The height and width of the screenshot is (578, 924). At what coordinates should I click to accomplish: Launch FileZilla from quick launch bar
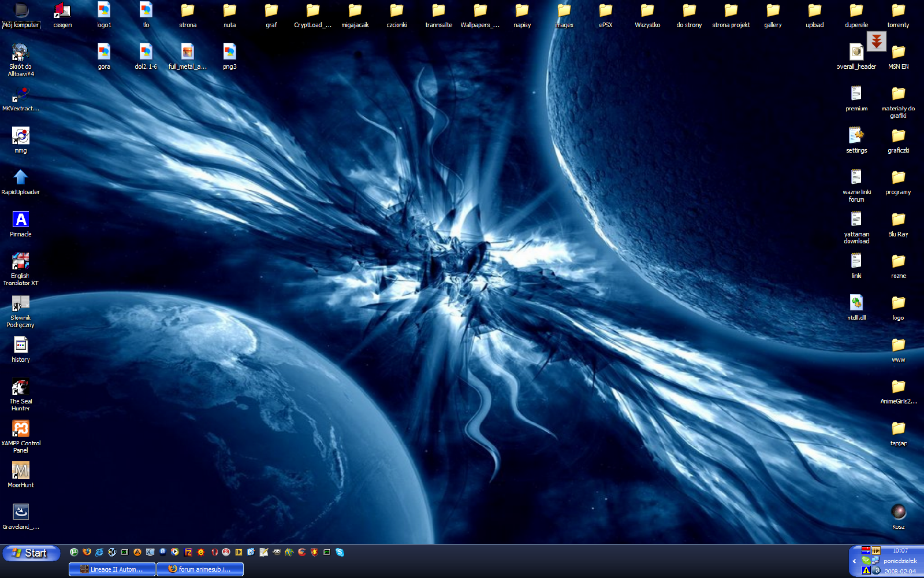[x=188, y=552]
